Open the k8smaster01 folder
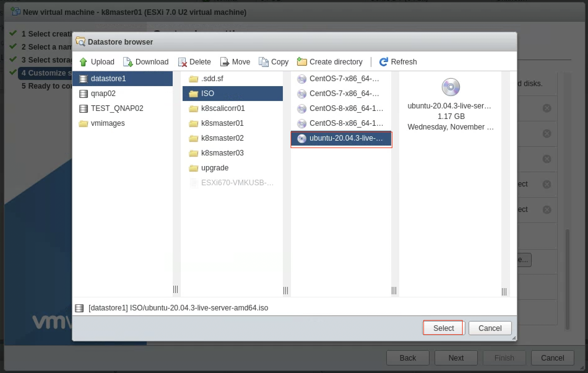The width and height of the screenshot is (588, 373). (232, 123)
